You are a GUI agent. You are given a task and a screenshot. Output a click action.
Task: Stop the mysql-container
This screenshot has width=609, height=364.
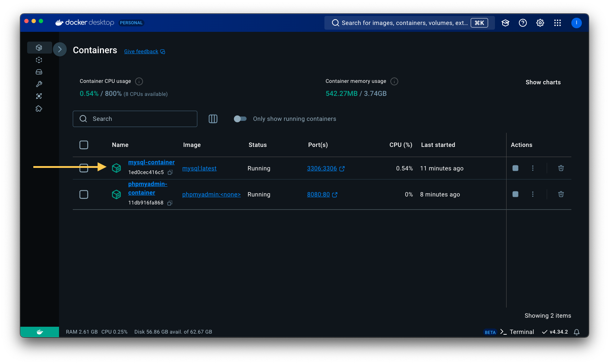[516, 168]
